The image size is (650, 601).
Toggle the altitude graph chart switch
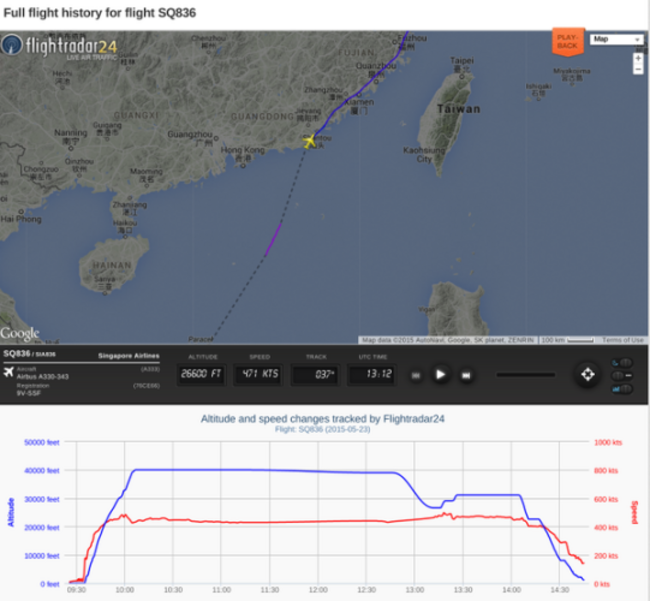(x=621, y=389)
